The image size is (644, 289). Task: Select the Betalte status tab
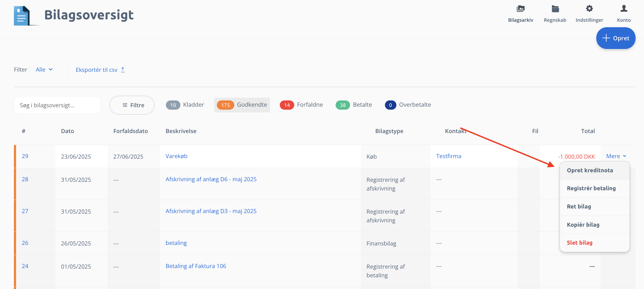[354, 105]
